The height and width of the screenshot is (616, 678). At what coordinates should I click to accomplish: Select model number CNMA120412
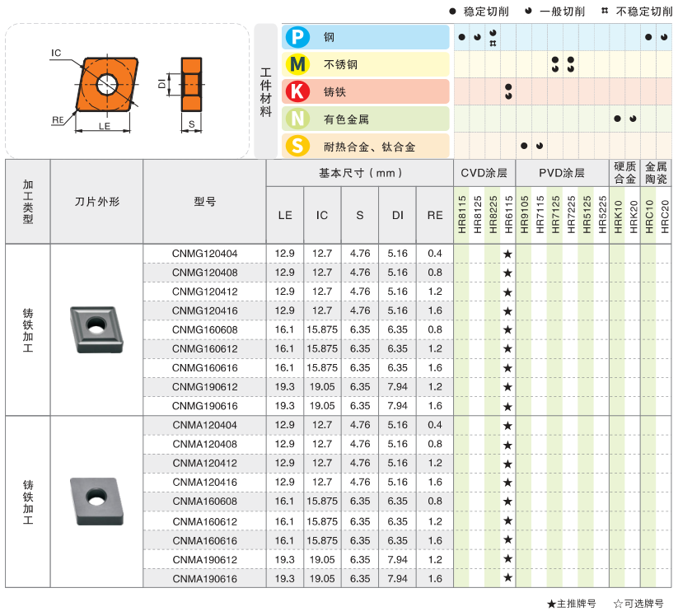204,464
